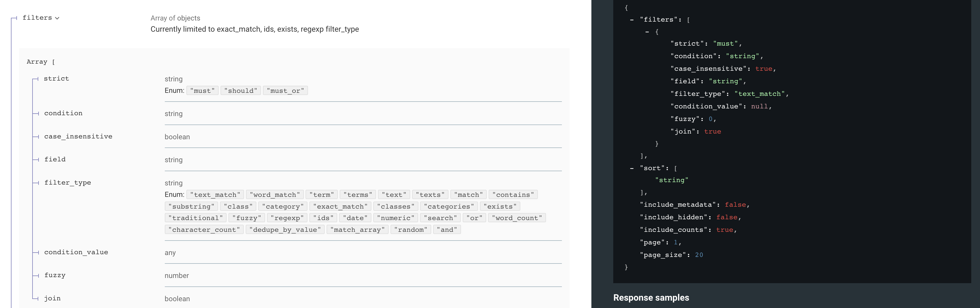Click the "substring" enum value
This screenshot has height=308, width=980.
191,206
